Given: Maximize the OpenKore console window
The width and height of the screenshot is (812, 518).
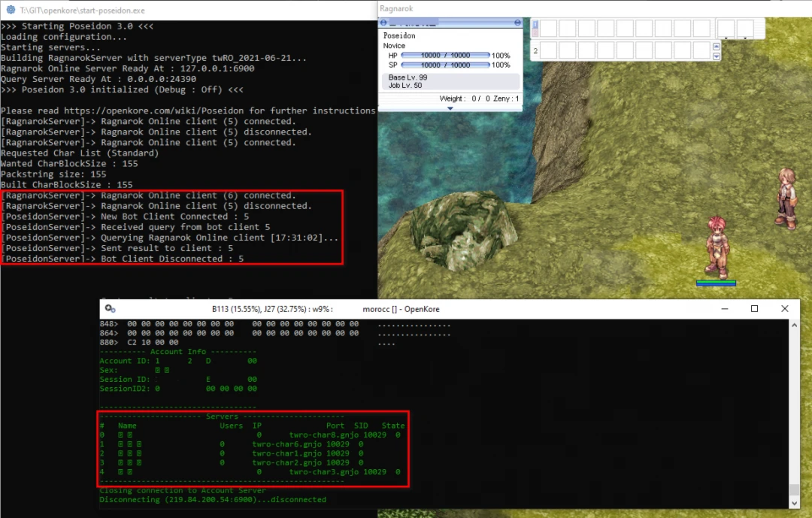Looking at the screenshot, I should pyautogui.click(x=754, y=309).
